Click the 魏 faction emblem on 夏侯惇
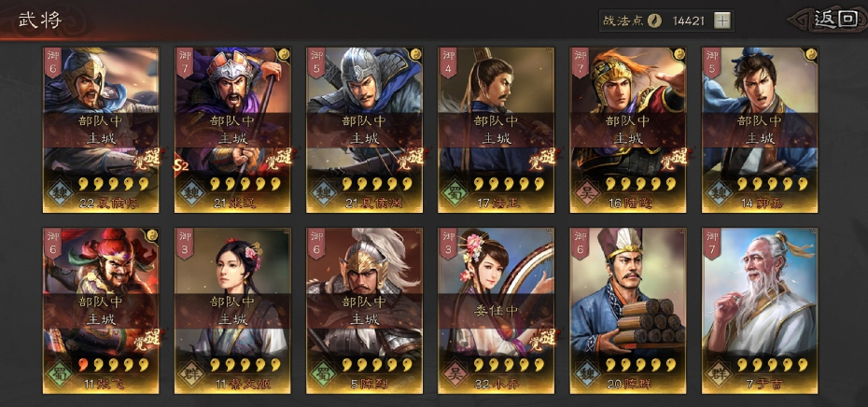This screenshot has height=407, width=868. coord(60,193)
